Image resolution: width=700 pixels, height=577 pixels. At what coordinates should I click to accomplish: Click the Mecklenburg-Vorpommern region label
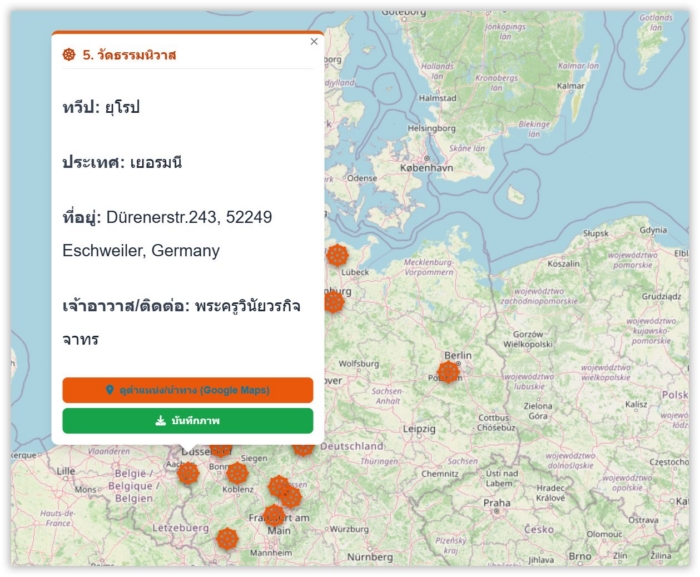coord(429,267)
